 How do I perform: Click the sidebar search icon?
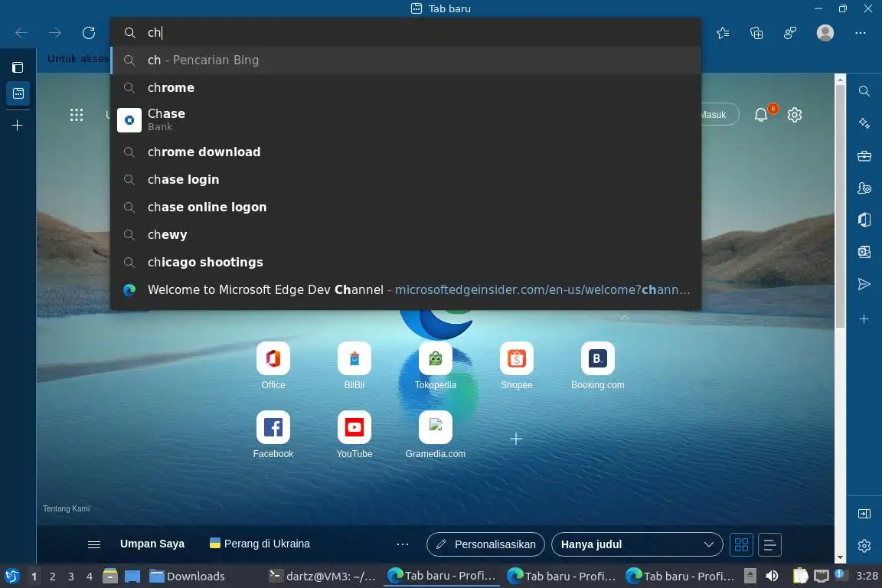[x=864, y=91]
